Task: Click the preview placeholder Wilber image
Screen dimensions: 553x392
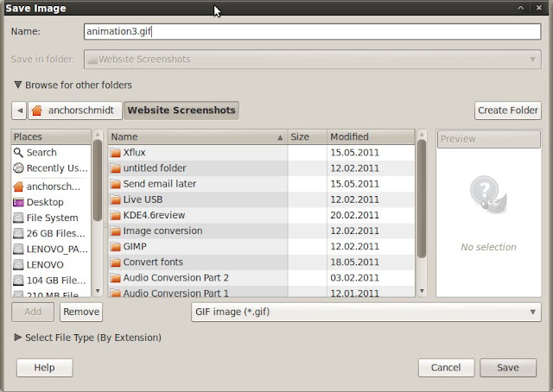Action: [488, 194]
